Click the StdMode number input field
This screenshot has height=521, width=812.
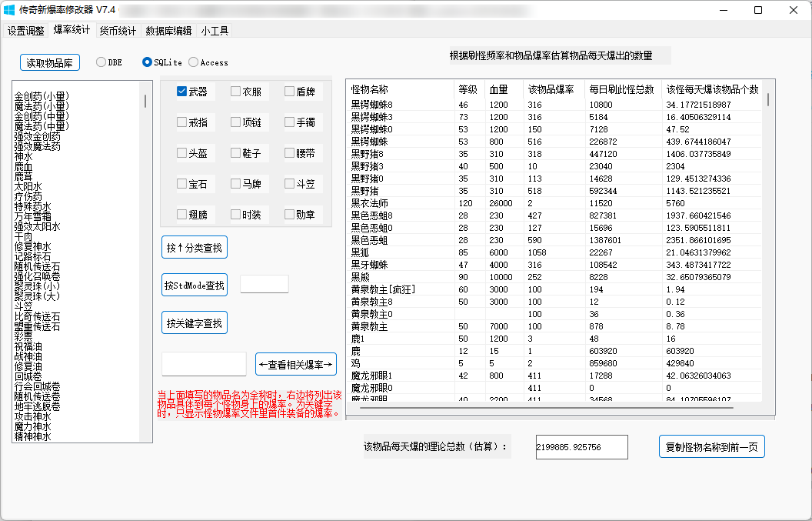(264, 284)
